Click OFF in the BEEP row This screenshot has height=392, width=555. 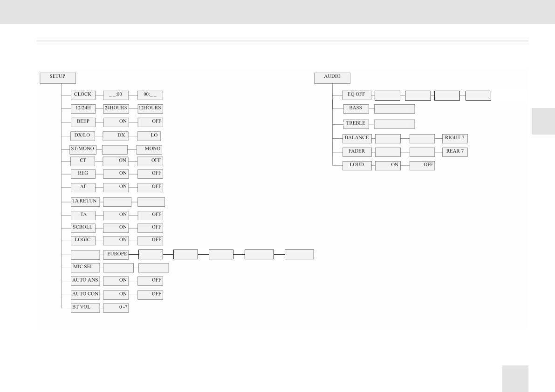click(150, 122)
